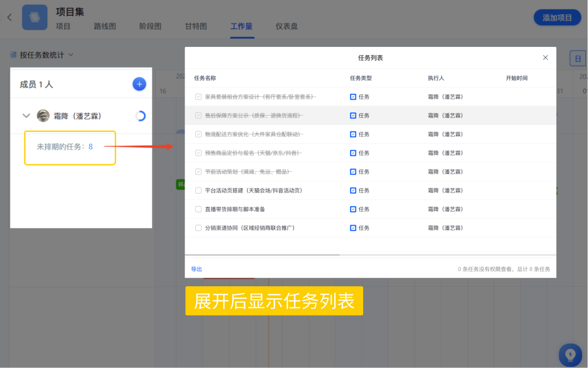Click the 导出 export link

197,269
